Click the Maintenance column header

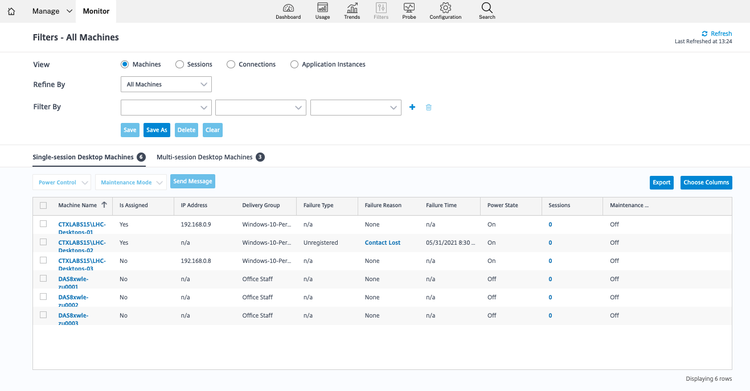[629, 205]
